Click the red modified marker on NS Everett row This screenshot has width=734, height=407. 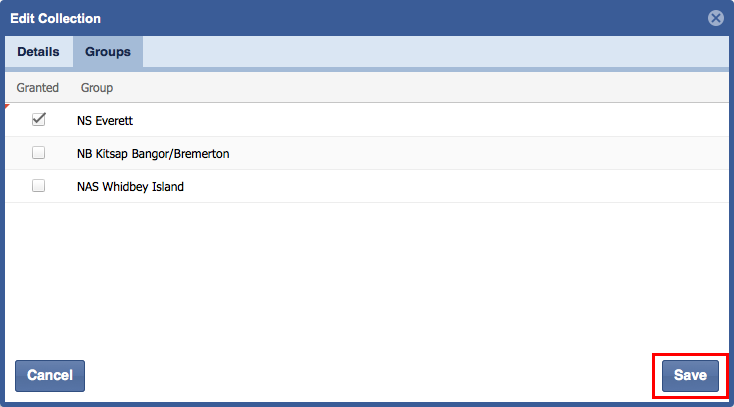click(8, 106)
